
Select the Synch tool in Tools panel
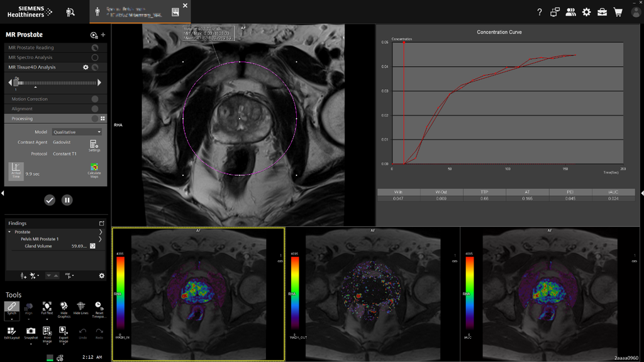click(12, 306)
